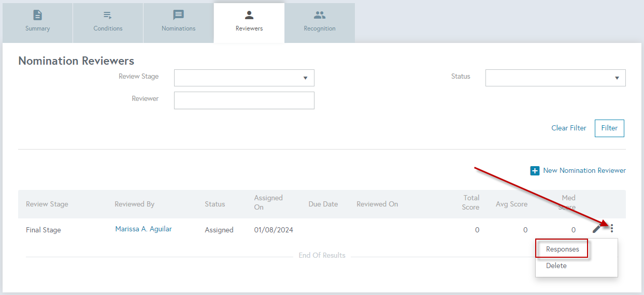Choose Responses from the context menu
The image size is (644, 295).
coord(563,249)
